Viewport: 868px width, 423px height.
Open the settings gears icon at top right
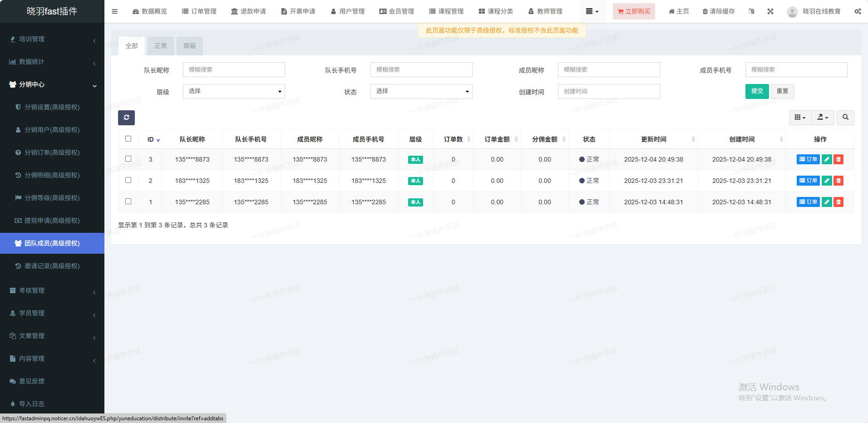click(858, 11)
